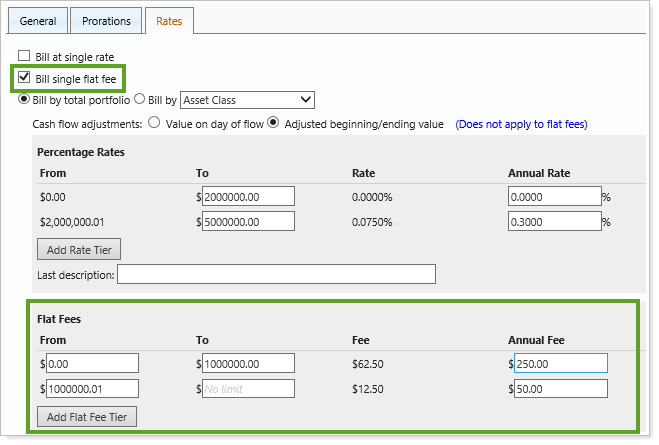Enable Bill at single rate checkbox
Image resolution: width=659 pixels, height=445 pixels.
click(x=24, y=57)
